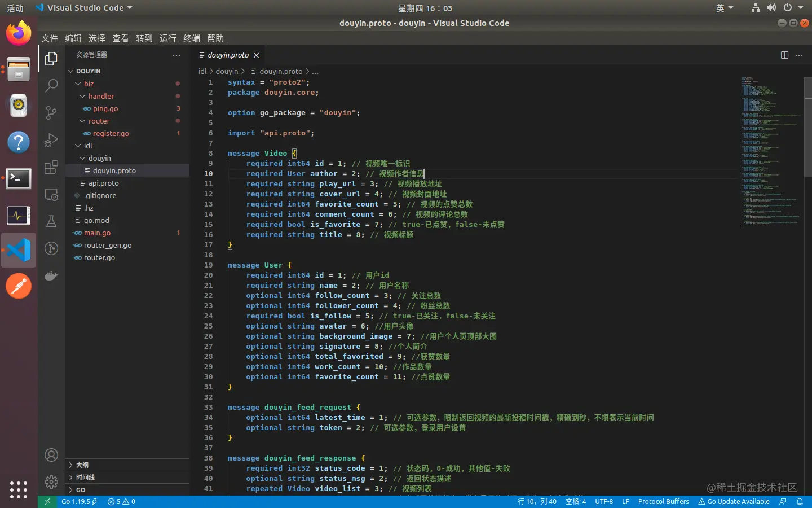Open the 编辑 menu
The width and height of the screenshot is (812, 508).
coord(73,38)
